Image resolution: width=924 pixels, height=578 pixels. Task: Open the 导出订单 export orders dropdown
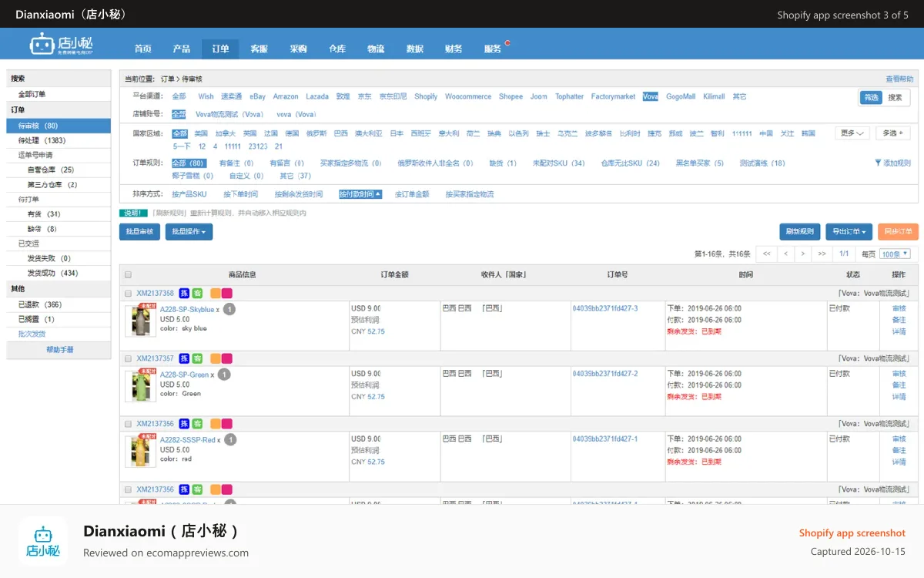click(x=849, y=232)
